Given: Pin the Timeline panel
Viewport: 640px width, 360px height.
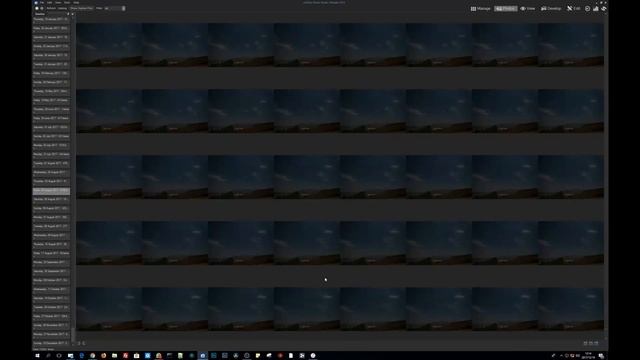Looking at the screenshot, I should click(x=68, y=14).
